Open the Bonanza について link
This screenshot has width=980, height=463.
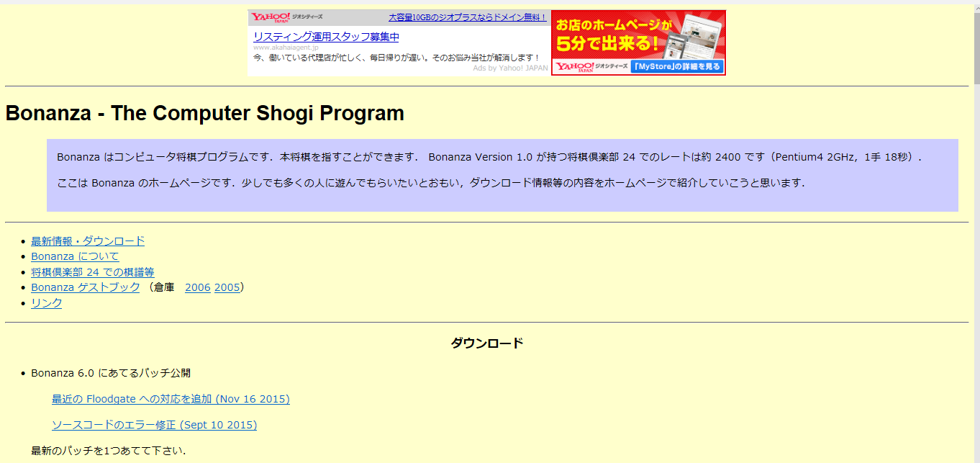point(75,256)
